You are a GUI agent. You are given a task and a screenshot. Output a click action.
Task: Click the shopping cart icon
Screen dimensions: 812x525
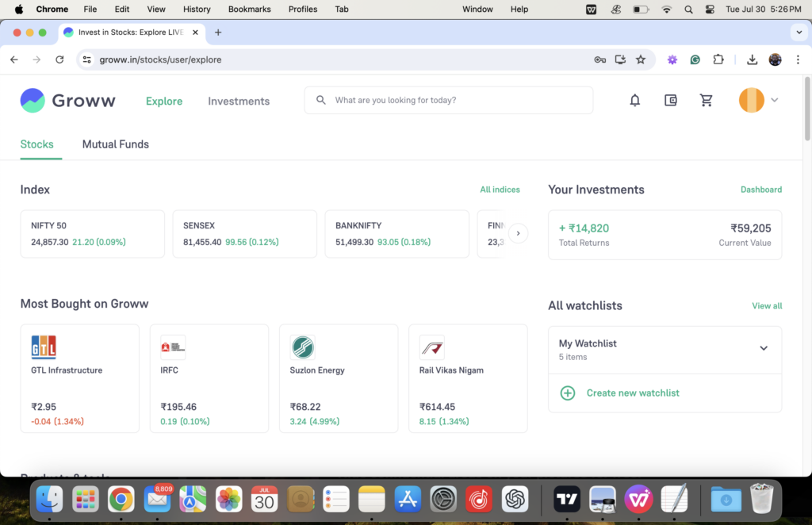click(706, 100)
